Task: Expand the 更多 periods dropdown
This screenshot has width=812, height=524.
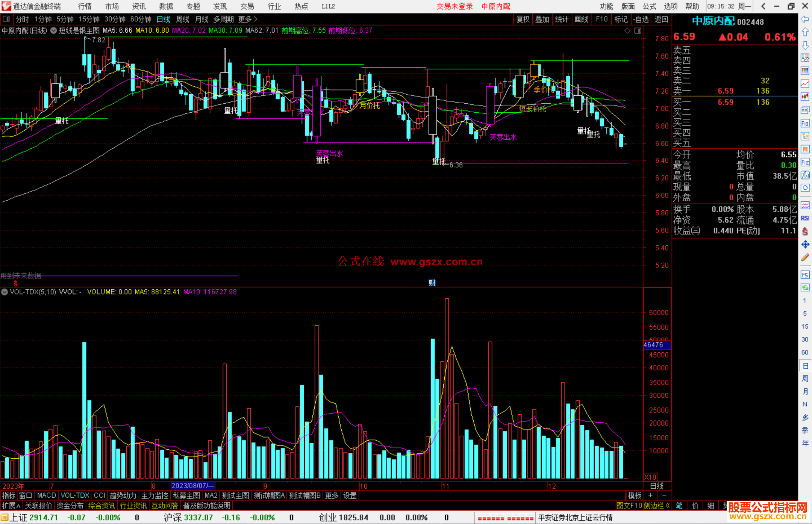Action: [248, 19]
